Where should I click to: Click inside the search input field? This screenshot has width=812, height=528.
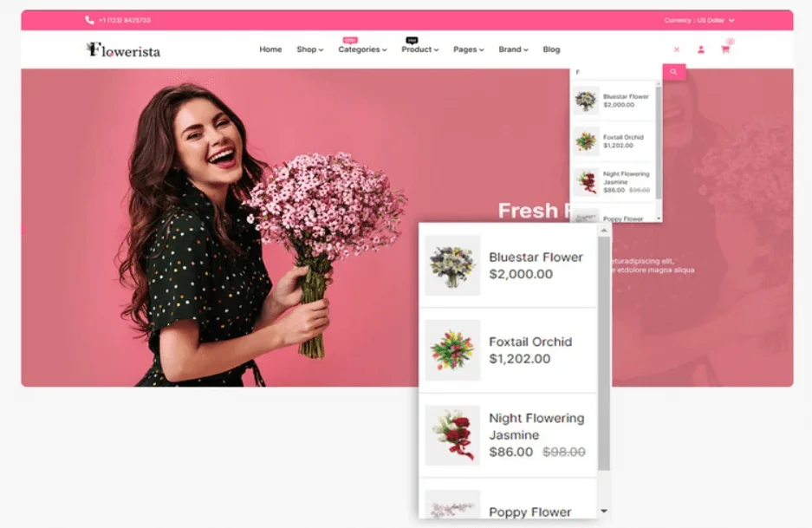click(x=615, y=71)
